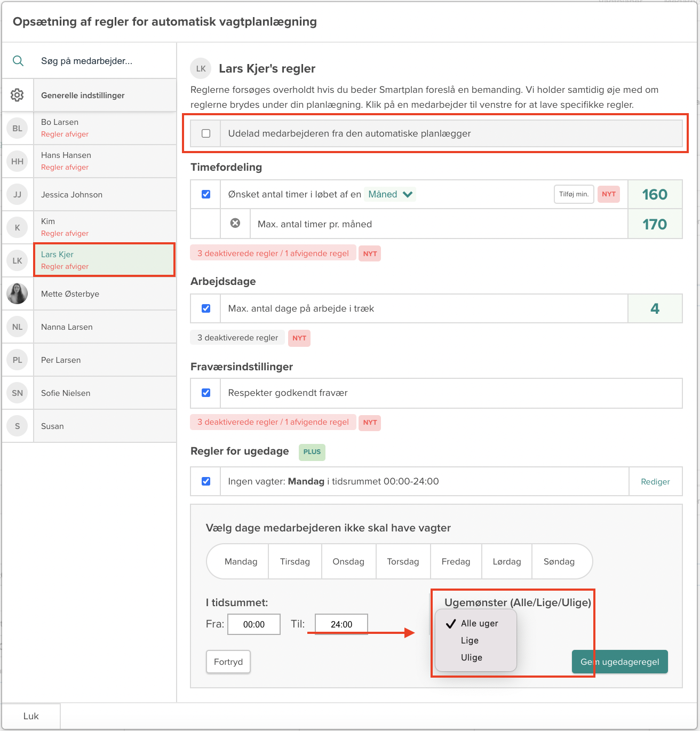Expand 3 deaktiverede regler under Arbejdsdage
The image size is (700, 731).
tap(237, 338)
